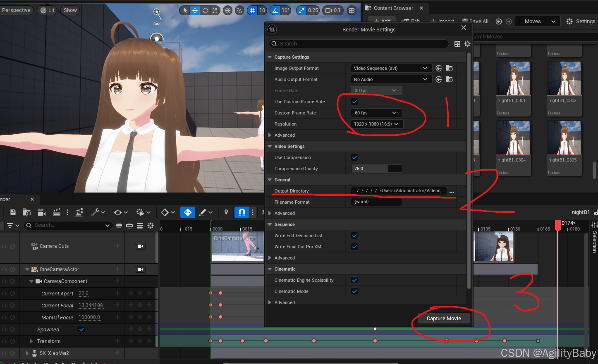The image size is (598, 364).
Task: Toggle Sequencer snapping magnet
Action: pos(242,212)
